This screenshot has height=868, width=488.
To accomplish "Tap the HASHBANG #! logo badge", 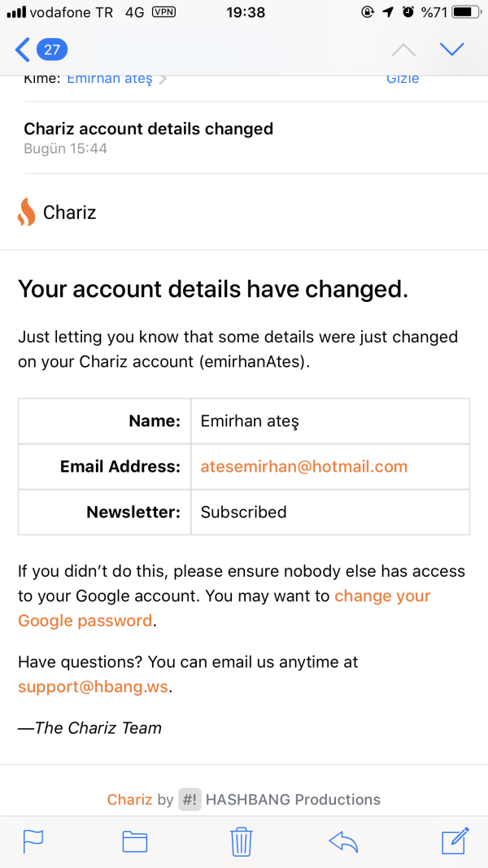I will [190, 800].
